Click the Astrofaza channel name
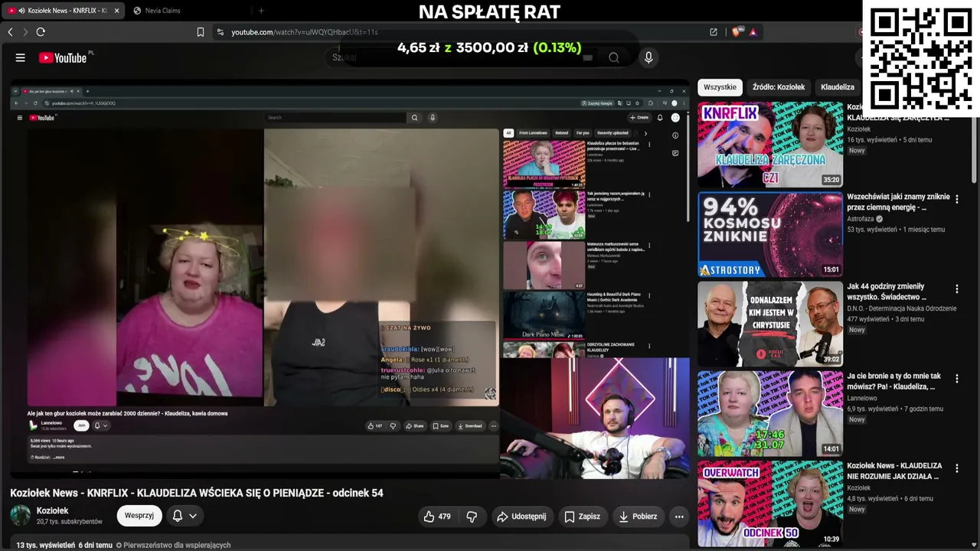The height and width of the screenshot is (551, 980). pos(860,219)
